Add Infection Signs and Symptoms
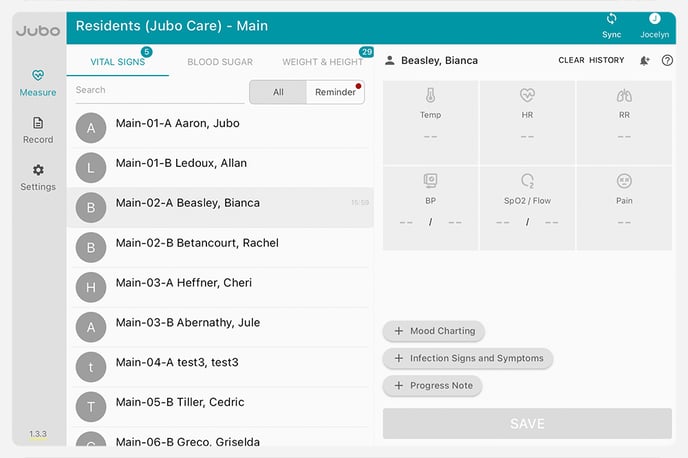This screenshot has height=458, width=688. (468, 358)
